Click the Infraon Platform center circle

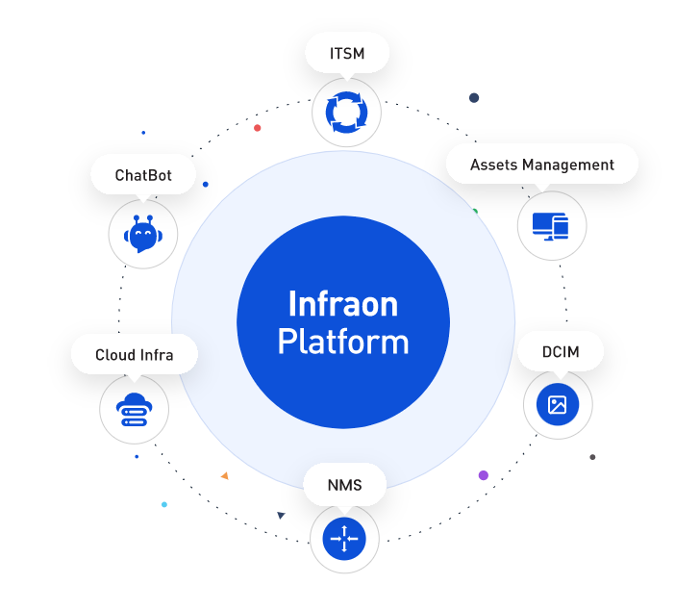pos(343,322)
